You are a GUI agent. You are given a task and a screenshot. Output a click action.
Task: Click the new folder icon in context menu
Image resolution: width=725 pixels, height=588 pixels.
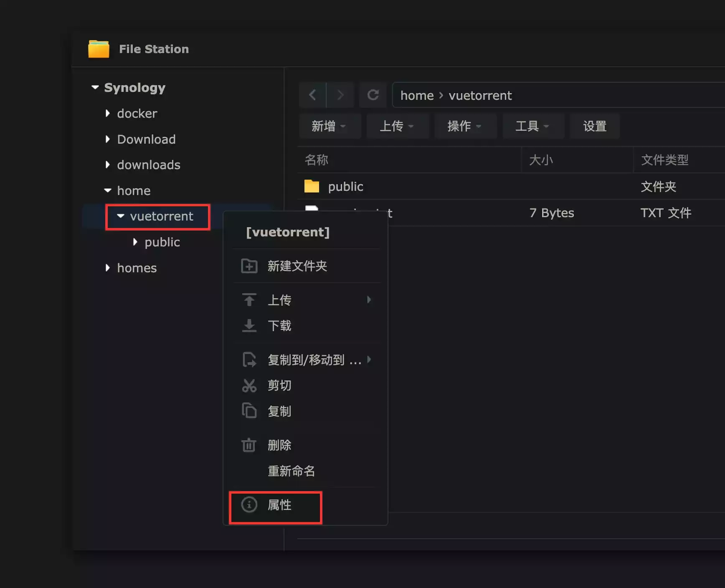pos(249,266)
